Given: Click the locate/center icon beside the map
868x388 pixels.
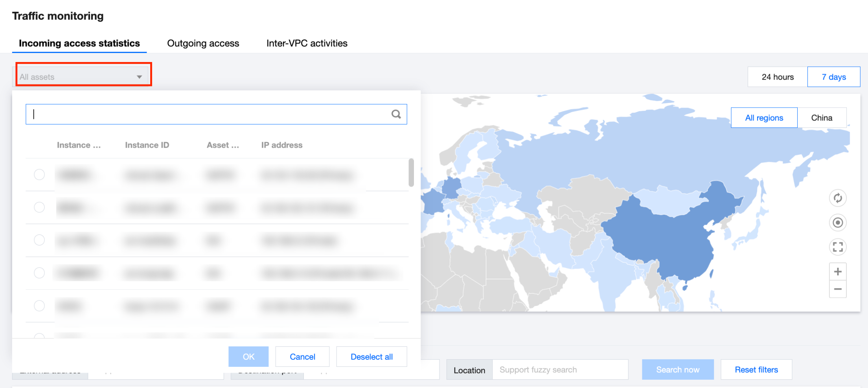Looking at the screenshot, I should coord(838,223).
